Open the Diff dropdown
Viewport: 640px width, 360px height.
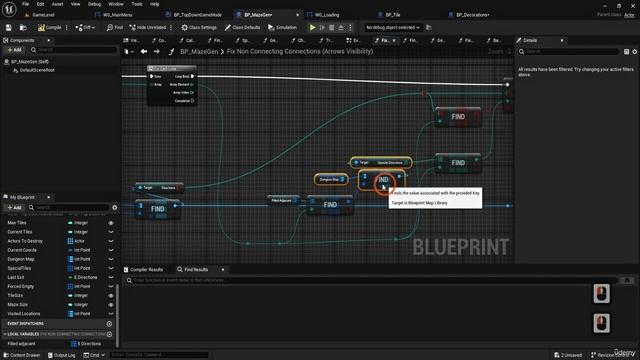(85, 27)
